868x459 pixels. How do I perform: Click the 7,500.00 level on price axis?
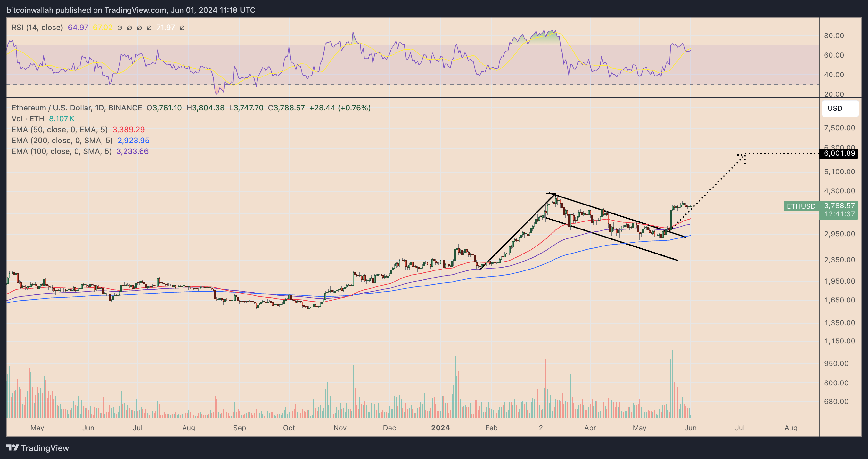pyautogui.click(x=839, y=128)
